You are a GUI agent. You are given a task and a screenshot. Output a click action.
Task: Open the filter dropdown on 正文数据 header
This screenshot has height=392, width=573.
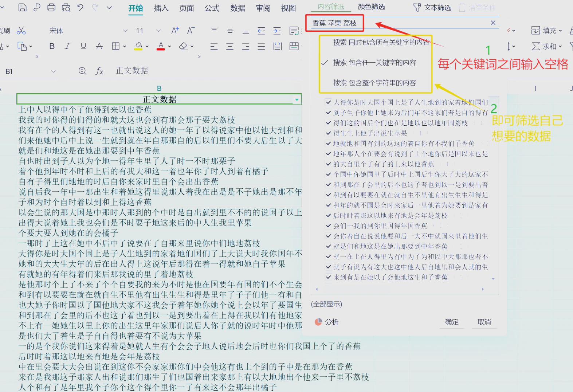click(297, 99)
